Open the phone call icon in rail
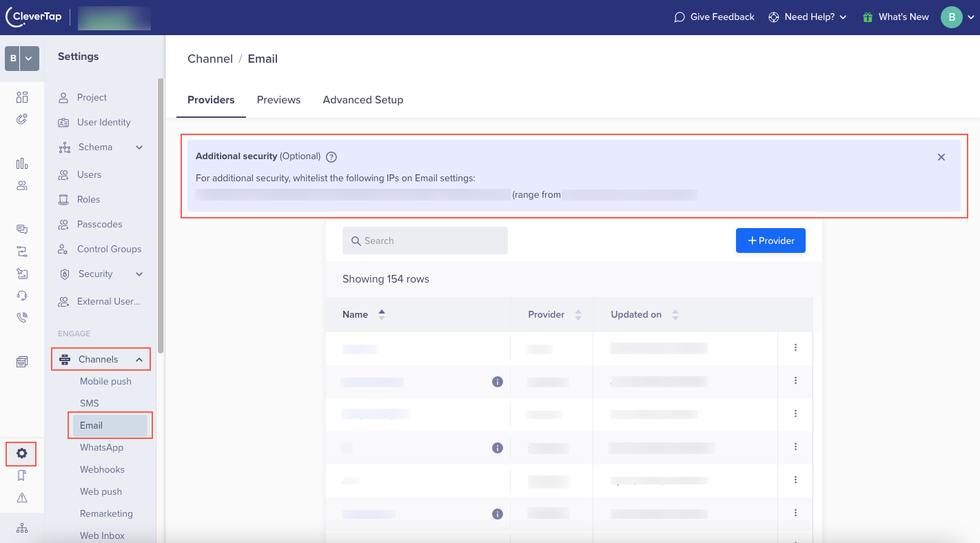 pyautogui.click(x=22, y=318)
